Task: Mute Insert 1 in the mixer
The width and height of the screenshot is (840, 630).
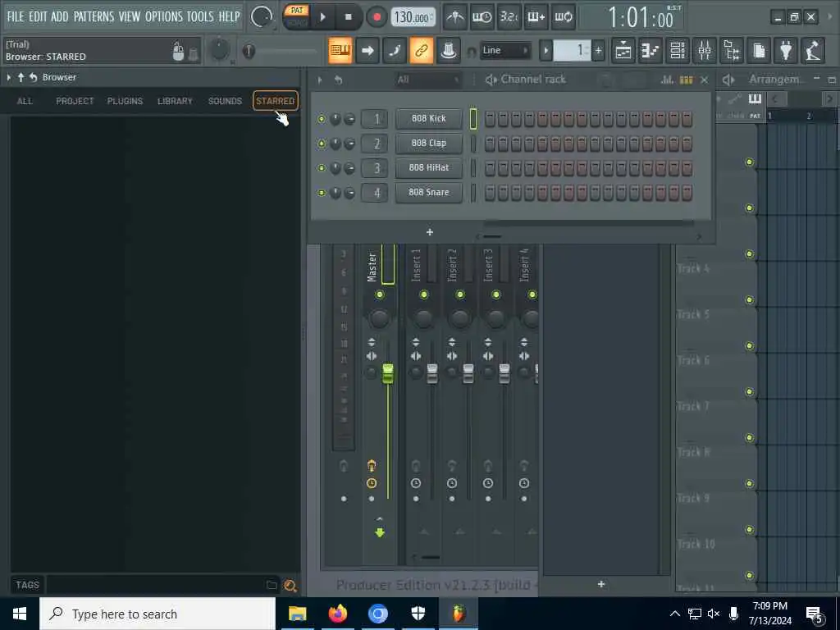Action: [x=424, y=294]
